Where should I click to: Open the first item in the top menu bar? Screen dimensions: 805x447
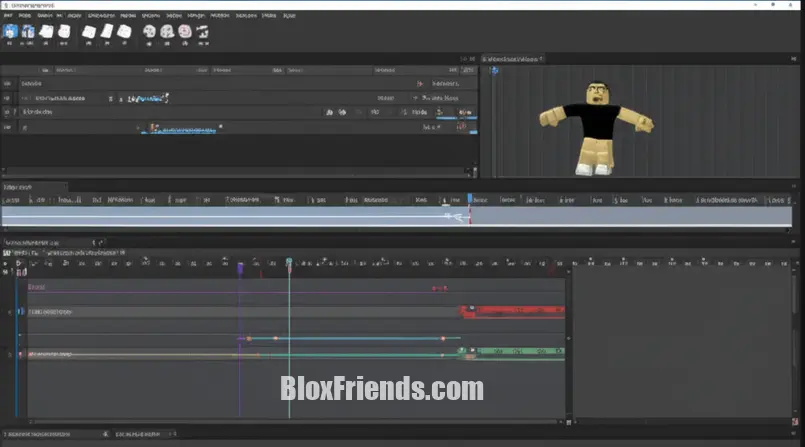(8, 15)
